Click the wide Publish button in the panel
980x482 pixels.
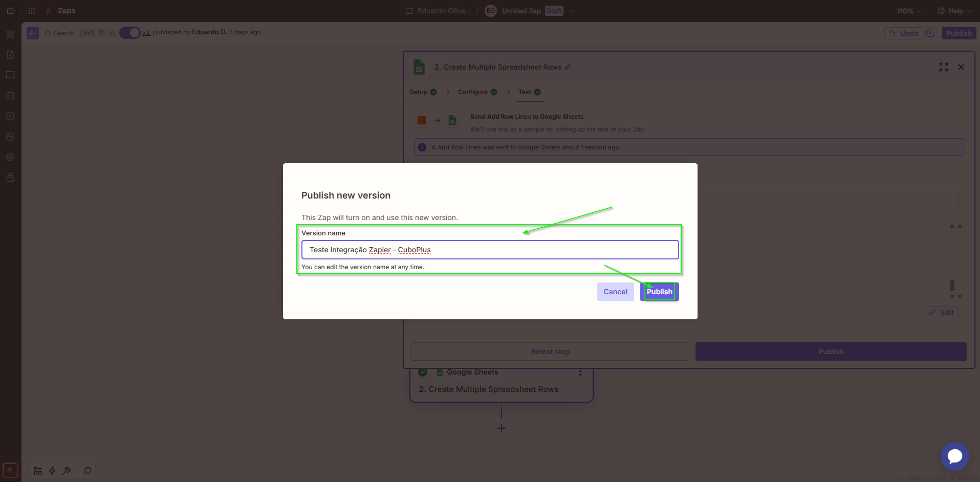point(831,352)
